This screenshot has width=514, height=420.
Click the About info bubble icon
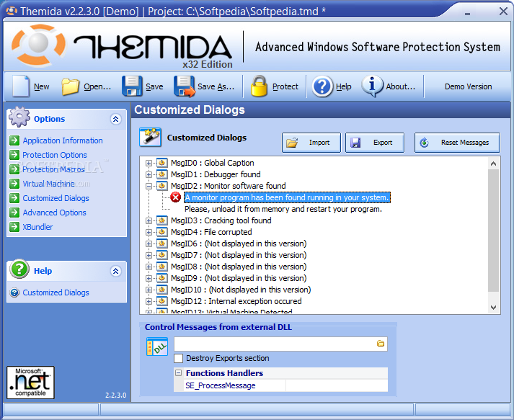(x=372, y=86)
